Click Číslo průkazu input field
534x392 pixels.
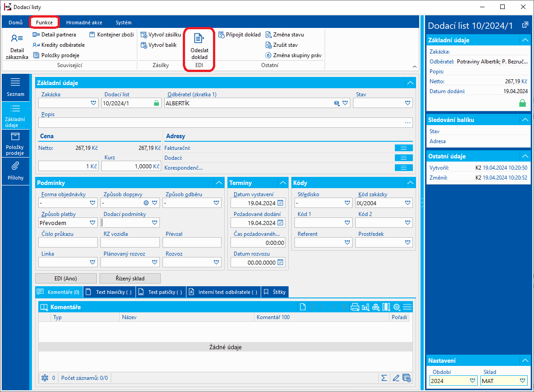[x=68, y=242]
